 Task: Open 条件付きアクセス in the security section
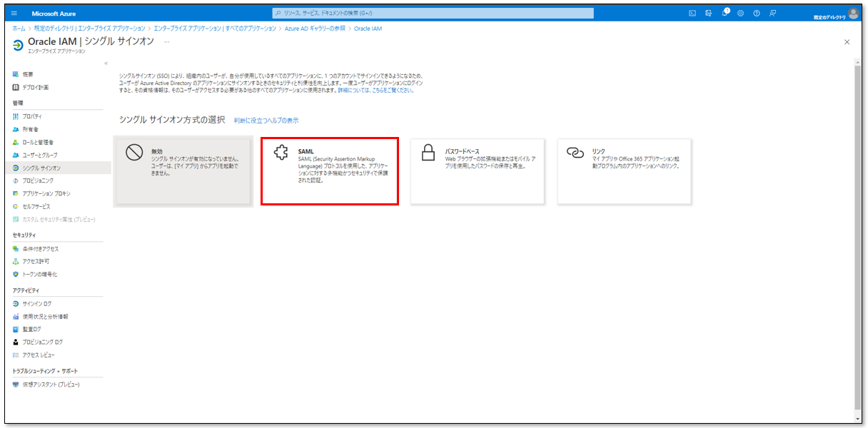click(41, 249)
